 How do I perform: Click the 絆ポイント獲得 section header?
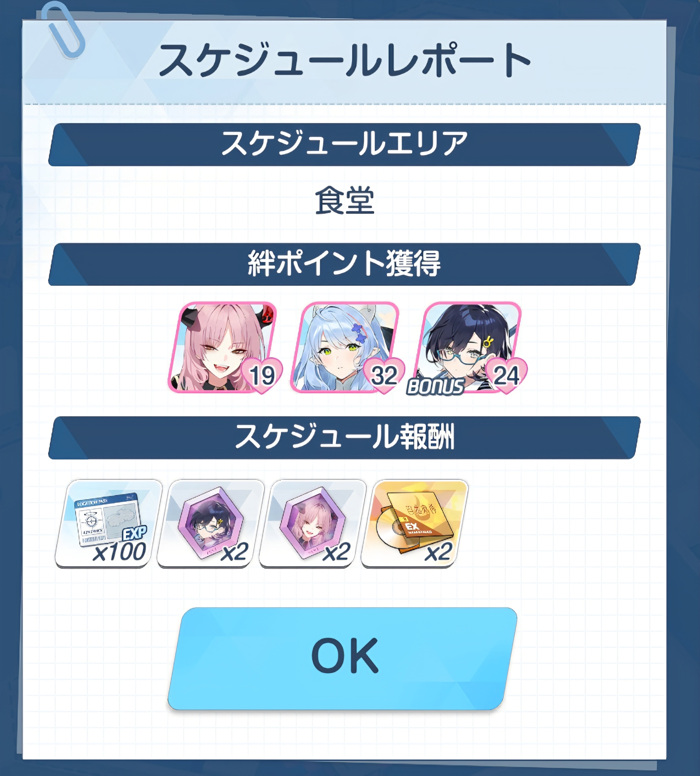coord(344,264)
